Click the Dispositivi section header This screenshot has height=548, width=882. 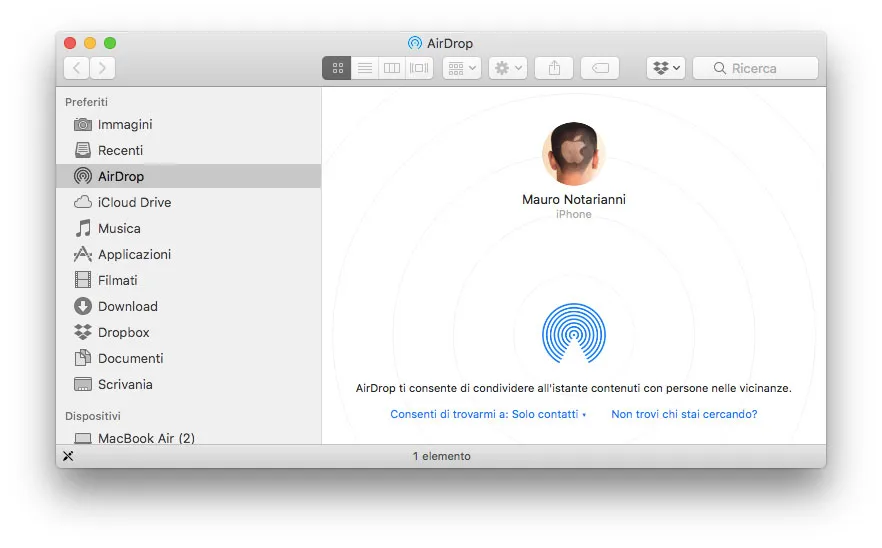93,416
